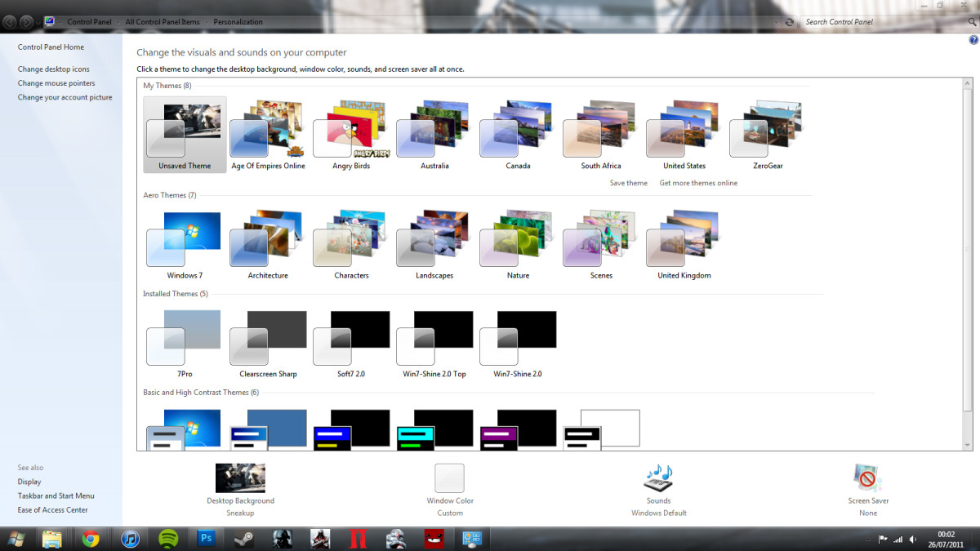The width and height of the screenshot is (980, 551).
Task: Navigate to All Control Panel Items via breadcrumb
Action: (163, 22)
